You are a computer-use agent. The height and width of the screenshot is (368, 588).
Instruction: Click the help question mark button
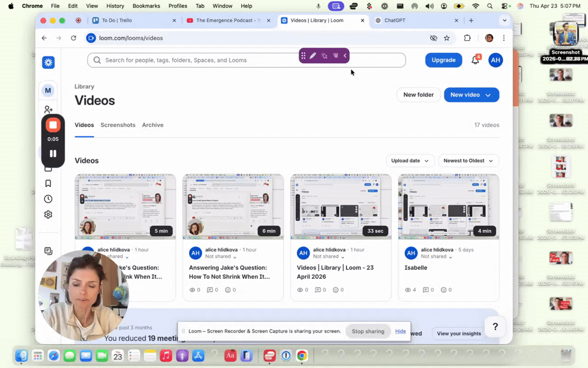pyautogui.click(x=495, y=327)
